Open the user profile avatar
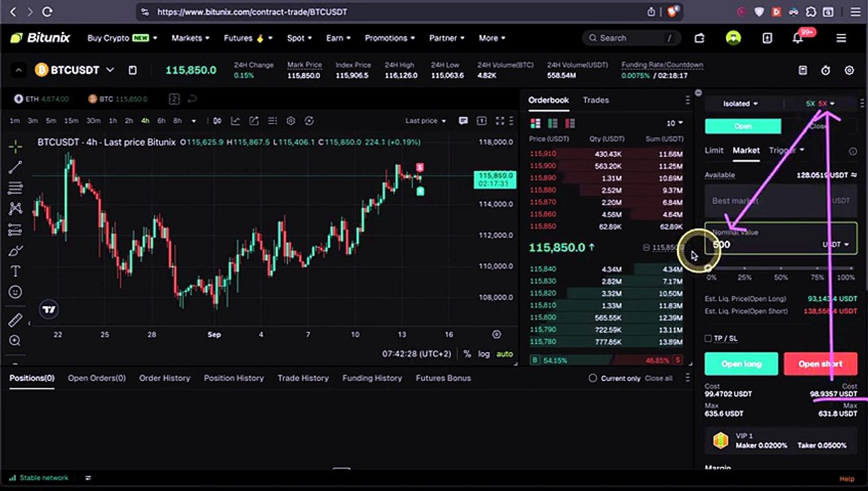The height and width of the screenshot is (491, 868). coord(734,38)
